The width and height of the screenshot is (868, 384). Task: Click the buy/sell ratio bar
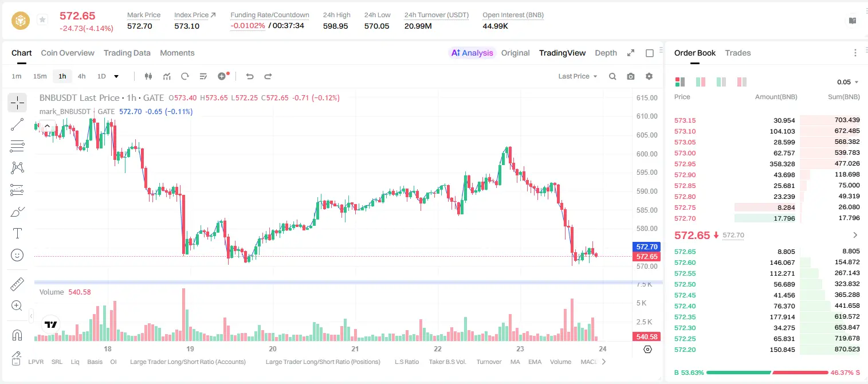(767, 373)
